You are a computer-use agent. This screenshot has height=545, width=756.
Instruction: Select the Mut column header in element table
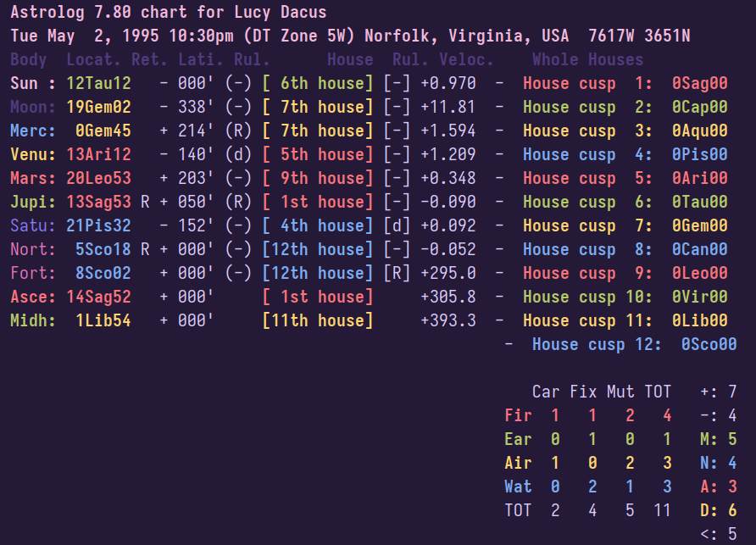pyautogui.click(x=620, y=392)
